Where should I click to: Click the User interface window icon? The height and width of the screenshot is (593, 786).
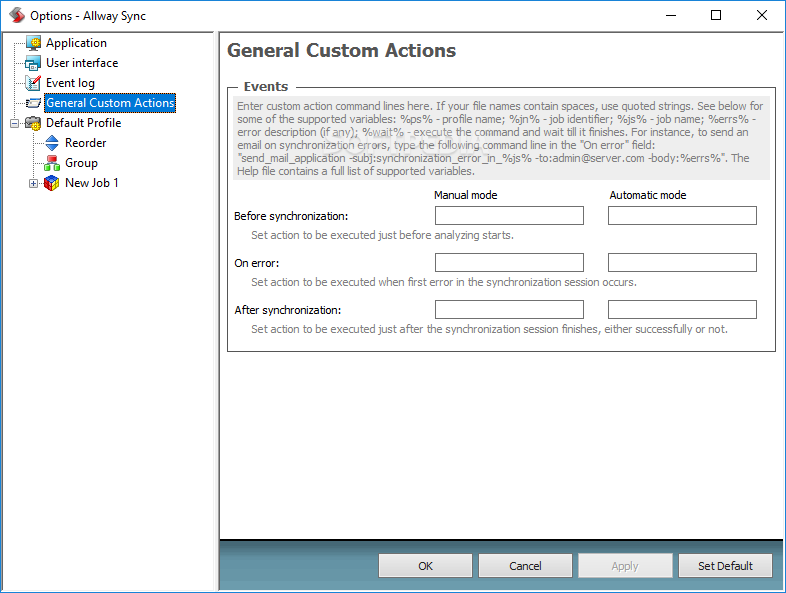pos(33,63)
